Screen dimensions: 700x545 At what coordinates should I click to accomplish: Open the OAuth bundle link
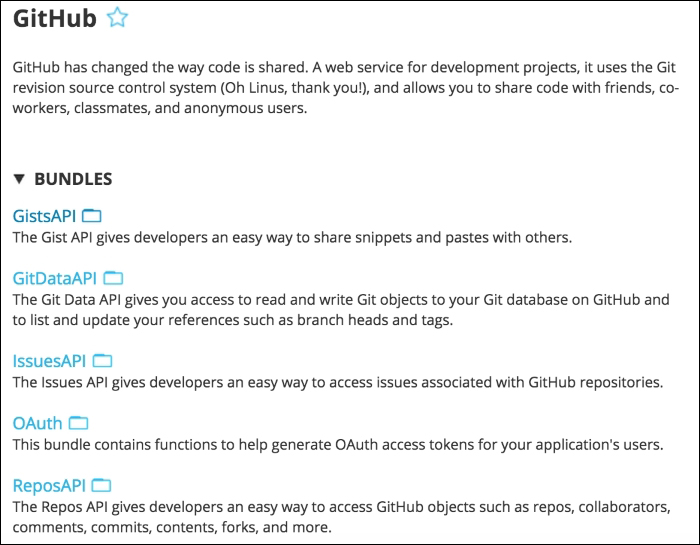[38, 423]
